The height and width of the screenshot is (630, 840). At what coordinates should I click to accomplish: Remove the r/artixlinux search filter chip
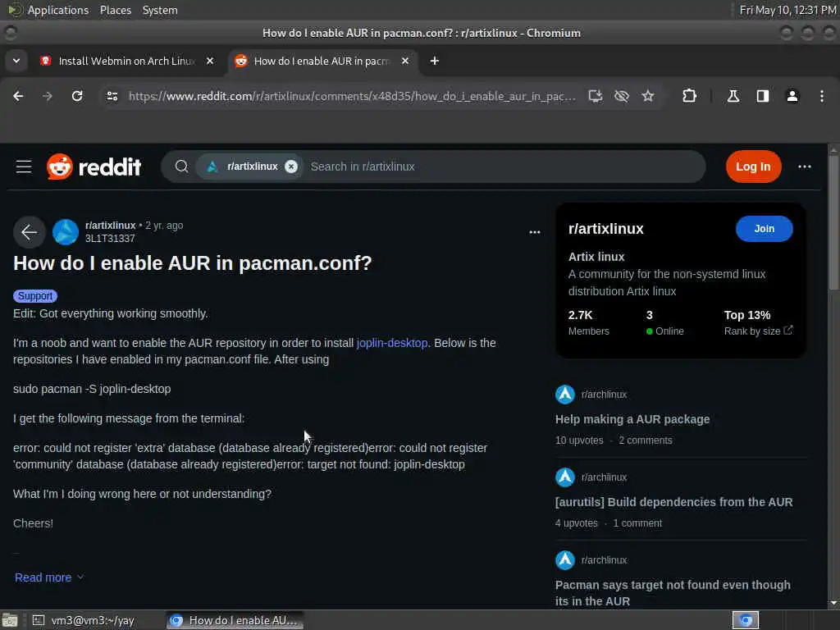pos(291,167)
